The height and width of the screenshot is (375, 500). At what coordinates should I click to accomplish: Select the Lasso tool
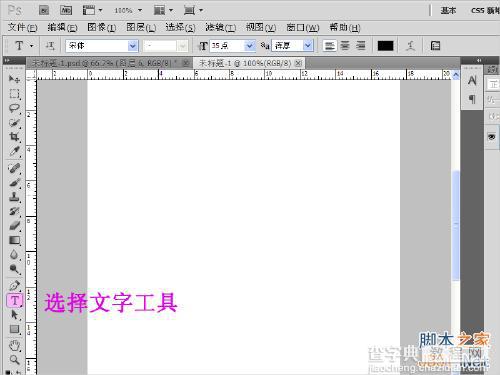[x=14, y=108]
